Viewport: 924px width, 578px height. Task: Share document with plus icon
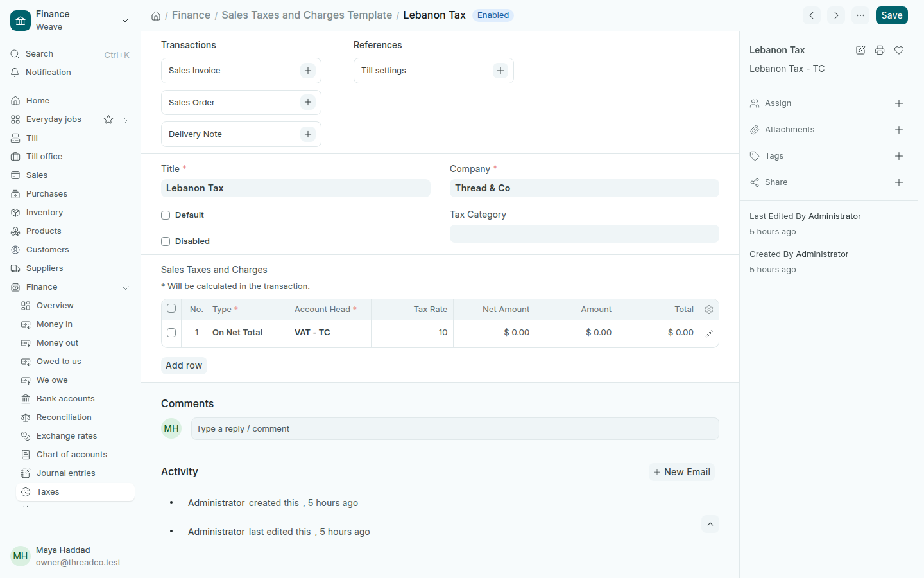tap(899, 182)
